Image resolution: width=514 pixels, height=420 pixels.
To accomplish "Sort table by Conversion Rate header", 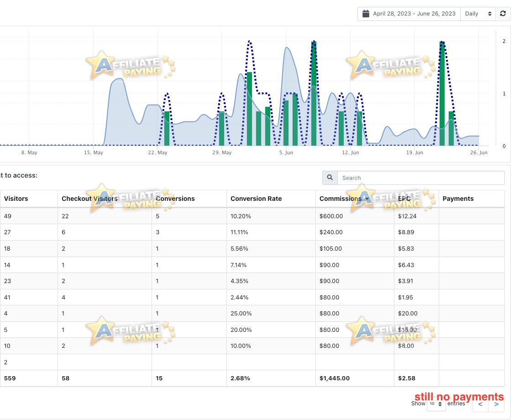I will [256, 199].
